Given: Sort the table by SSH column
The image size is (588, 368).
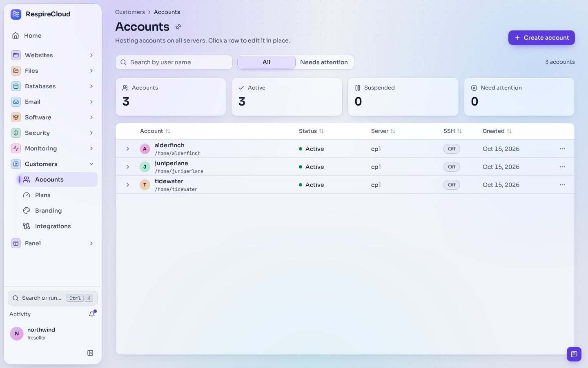Looking at the screenshot, I should [452, 131].
